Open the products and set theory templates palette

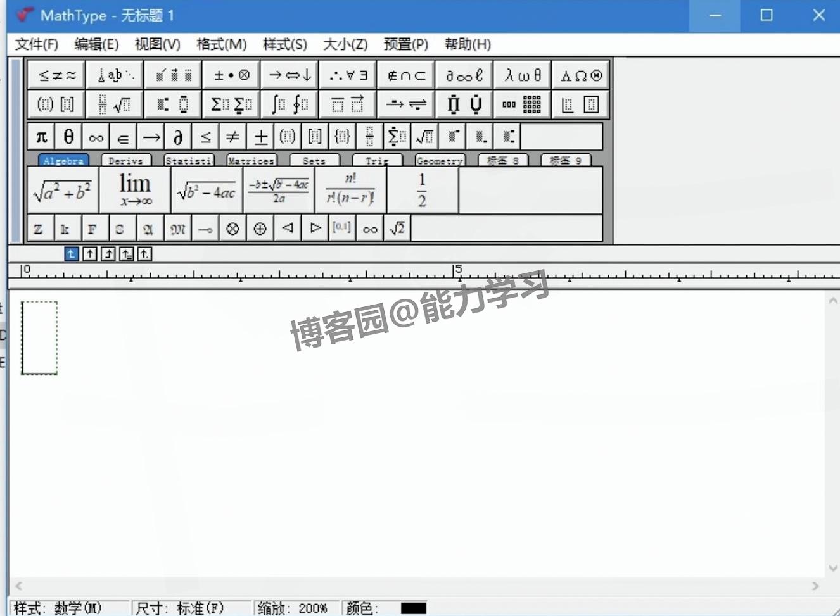point(464,104)
